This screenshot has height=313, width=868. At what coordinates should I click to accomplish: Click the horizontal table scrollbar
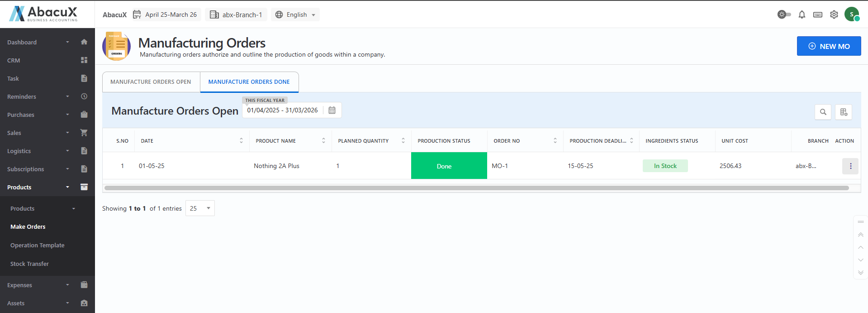pos(476,188)
